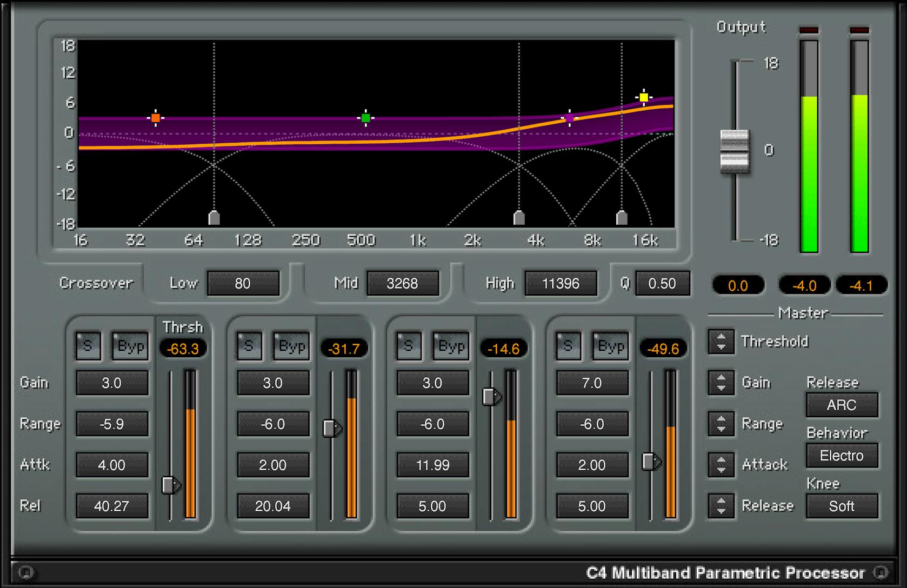
Task: Click the low crossover handle below the graph
Action: click(214, 218)
